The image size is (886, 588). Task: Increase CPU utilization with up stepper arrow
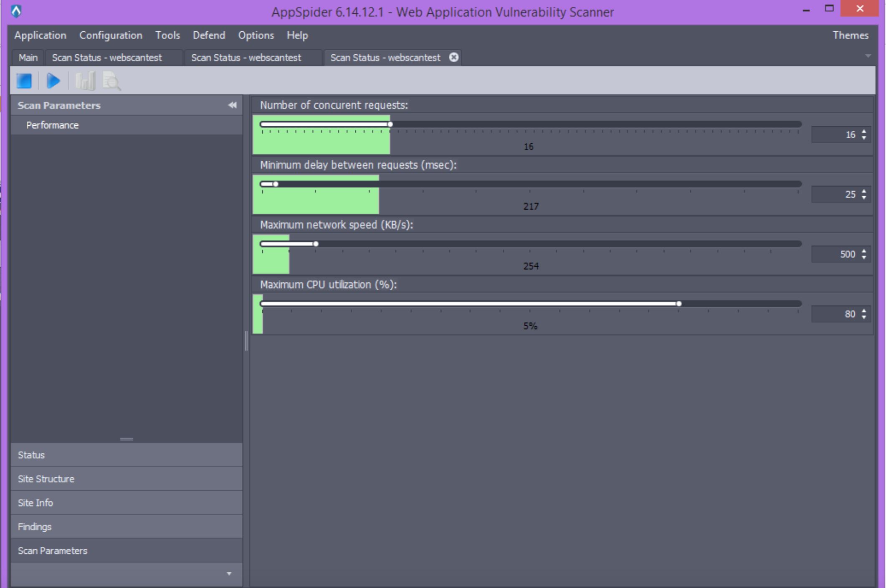(864, 311)
